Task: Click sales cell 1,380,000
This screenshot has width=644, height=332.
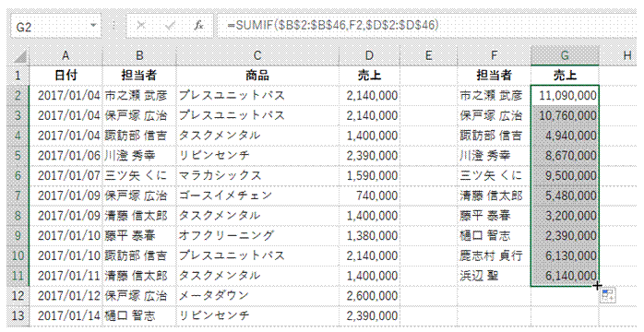Action: point(369,236)
